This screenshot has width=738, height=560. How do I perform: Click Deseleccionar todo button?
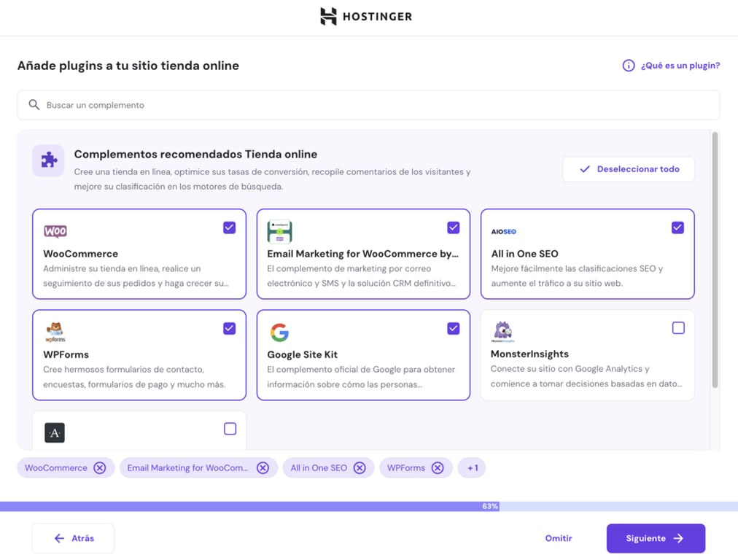629,169
